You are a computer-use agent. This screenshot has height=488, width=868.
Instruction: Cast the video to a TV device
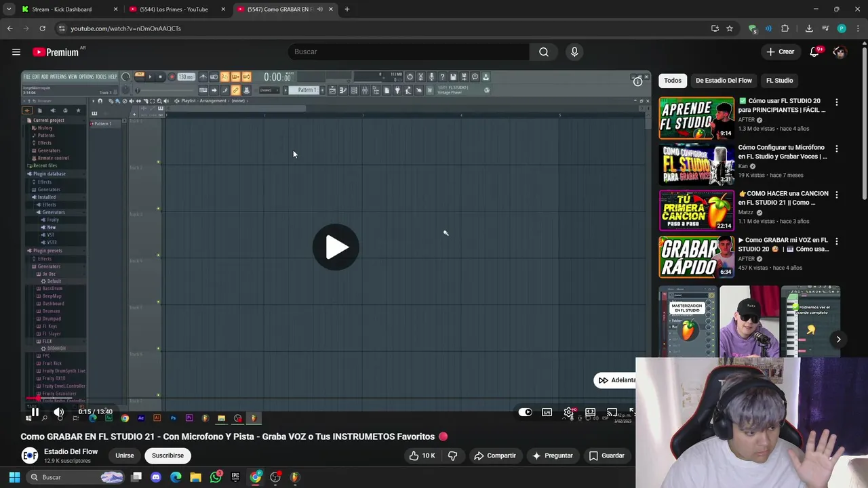point(612,412)
